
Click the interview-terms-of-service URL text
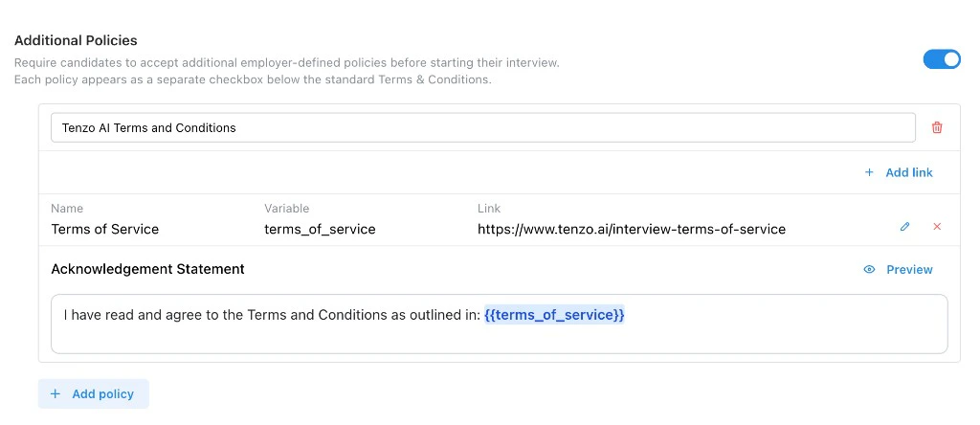[x=632, y=230]
